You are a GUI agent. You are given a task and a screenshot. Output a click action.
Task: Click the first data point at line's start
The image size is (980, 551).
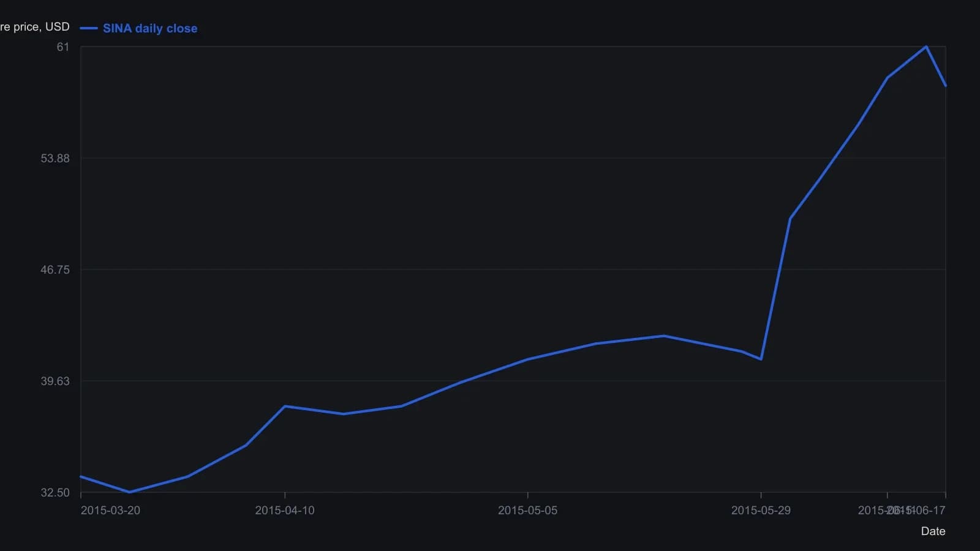[81, 476]
